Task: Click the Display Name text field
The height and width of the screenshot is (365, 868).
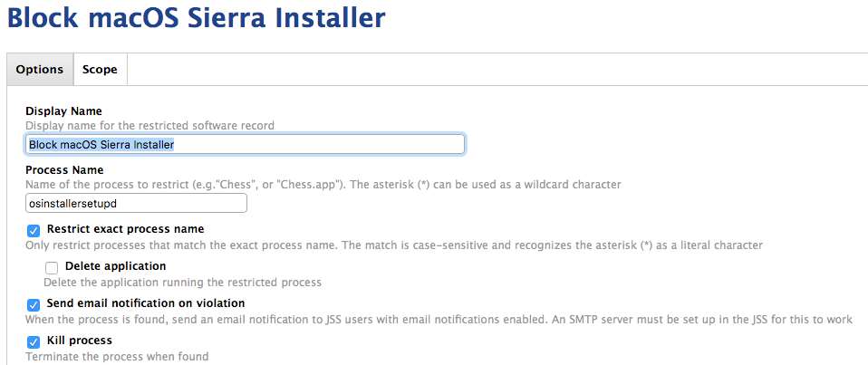Action: click(x=246, y=144)
